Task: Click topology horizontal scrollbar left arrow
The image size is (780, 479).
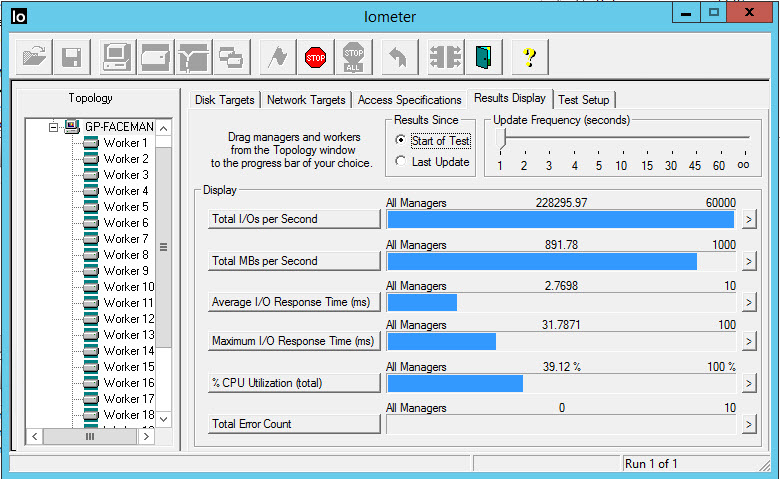Action: 34,437
